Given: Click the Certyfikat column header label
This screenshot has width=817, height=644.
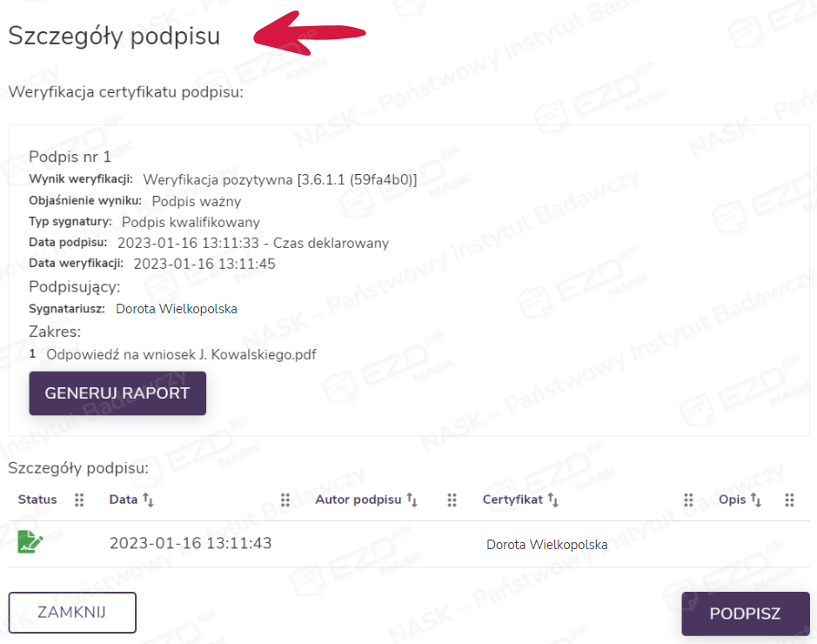Looking at the screenshot, I should 512,500.
